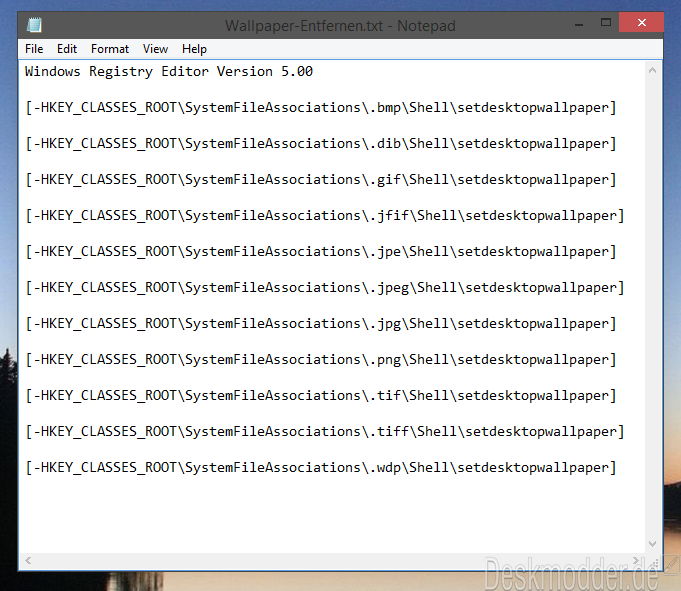Viewport: 681px width, 591px height.
Task: Click the registry line containing .tif\Shell
Action: (x=321, y=396)
